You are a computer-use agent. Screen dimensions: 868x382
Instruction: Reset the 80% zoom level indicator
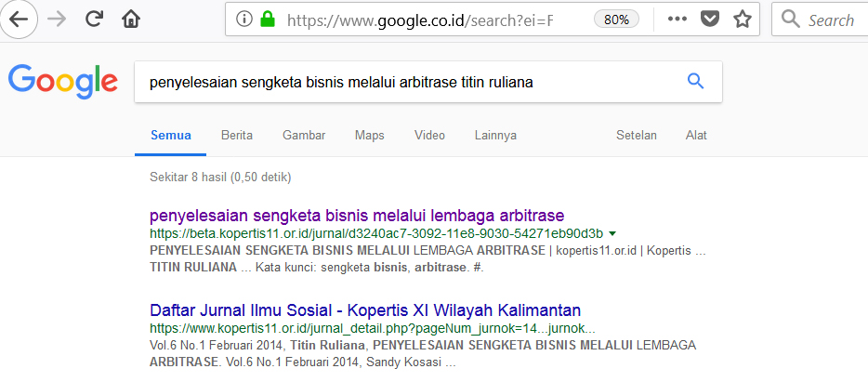click(x=615, y=20)
